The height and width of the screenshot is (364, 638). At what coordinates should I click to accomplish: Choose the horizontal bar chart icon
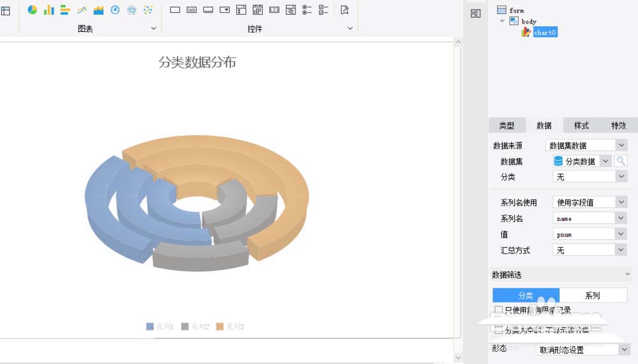[x=65, y=10]
